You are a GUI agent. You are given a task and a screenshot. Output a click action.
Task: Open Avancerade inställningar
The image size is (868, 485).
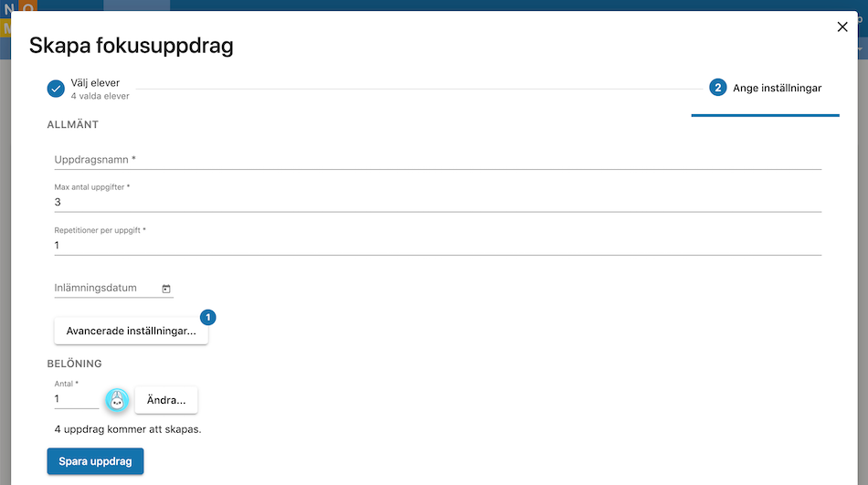[132, 331]
